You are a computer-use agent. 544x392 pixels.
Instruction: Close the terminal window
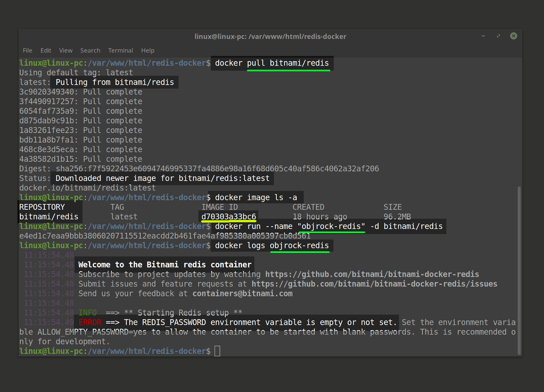514,36
